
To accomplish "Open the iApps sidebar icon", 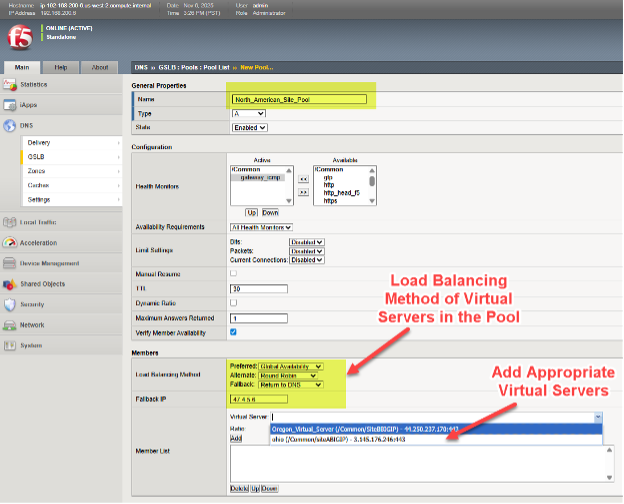I will 10,105.
